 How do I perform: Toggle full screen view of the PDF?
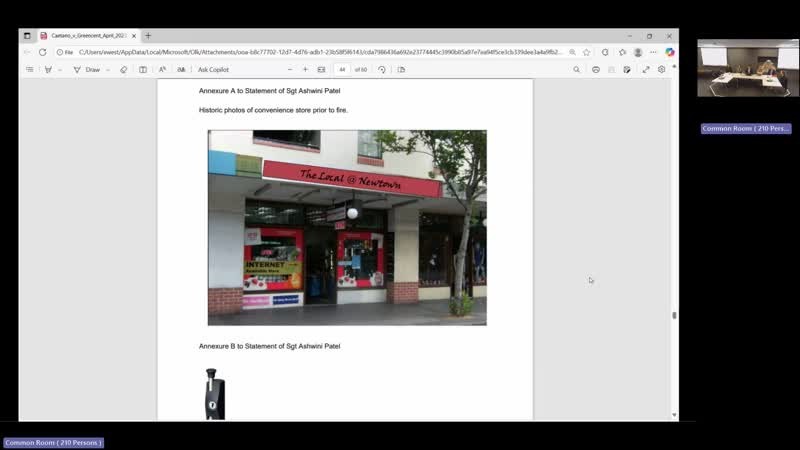pos(646,70)
